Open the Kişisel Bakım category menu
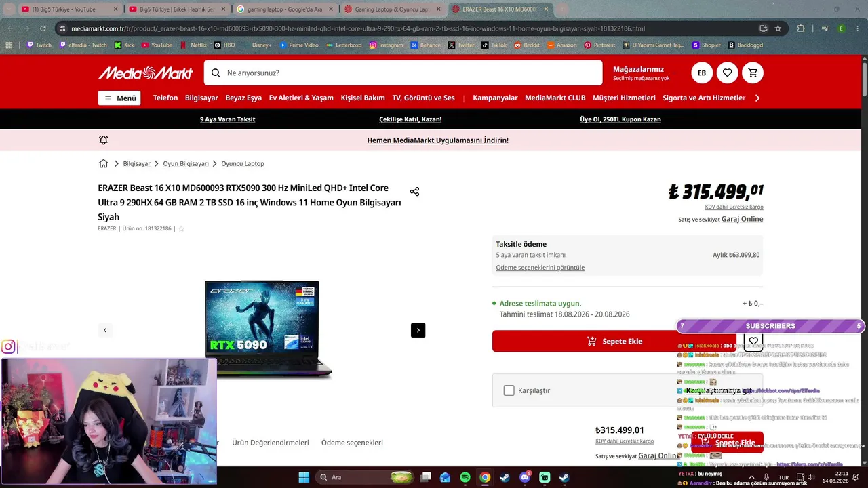 pyautogui.click(x=363, y=98)
